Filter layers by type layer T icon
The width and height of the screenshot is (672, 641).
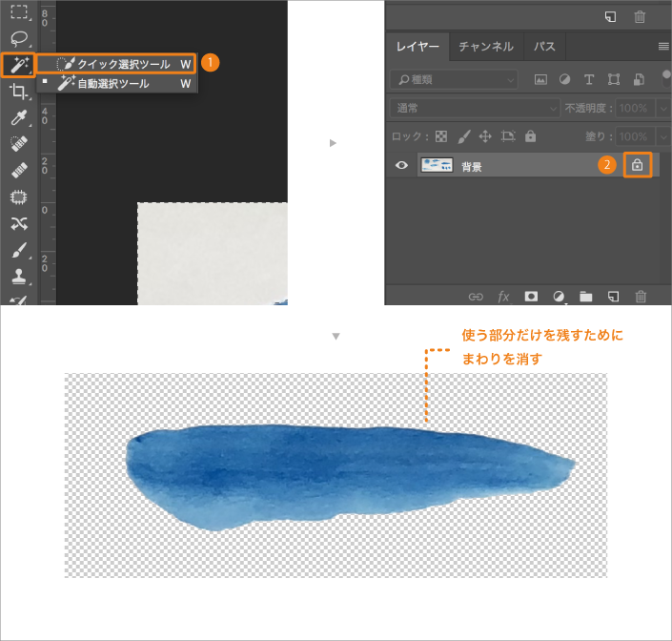[x=589, y=80]
